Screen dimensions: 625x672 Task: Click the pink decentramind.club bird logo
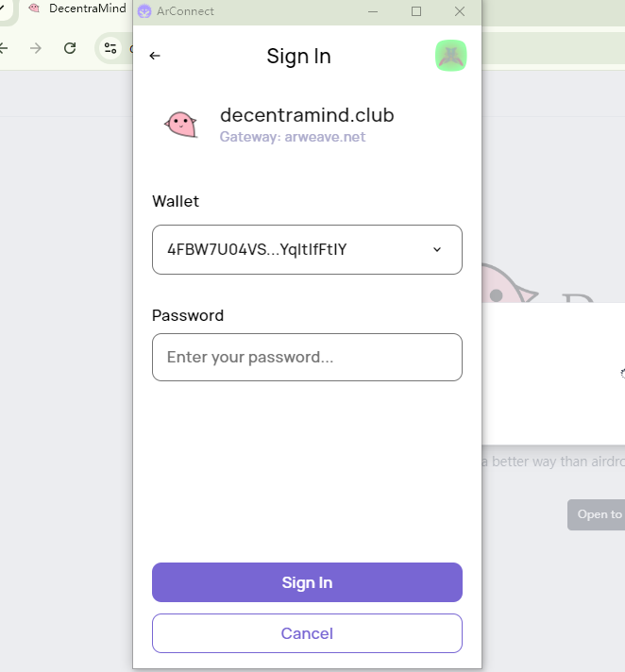180,124
